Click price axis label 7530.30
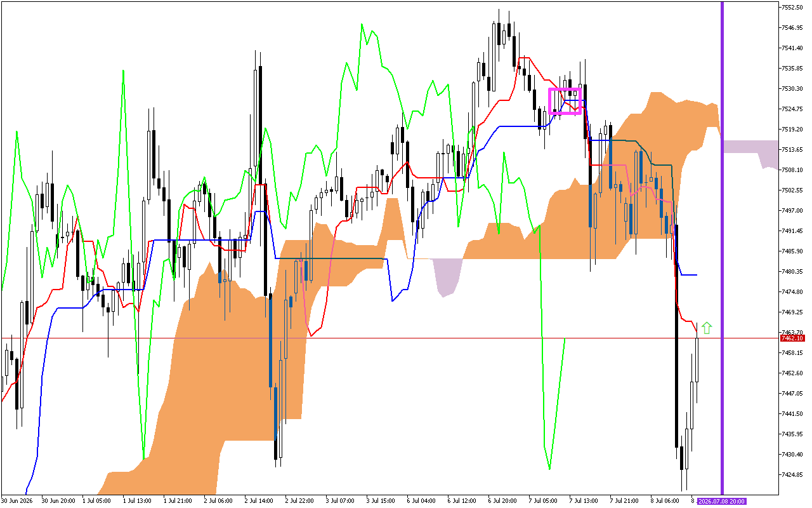 (792, 89)
